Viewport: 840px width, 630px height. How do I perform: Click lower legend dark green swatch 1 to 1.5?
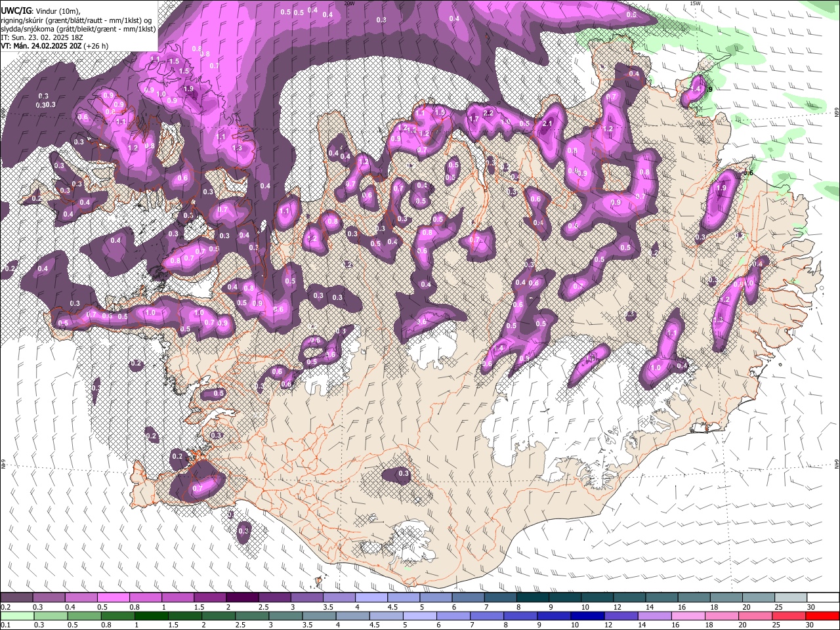point(151,616)
